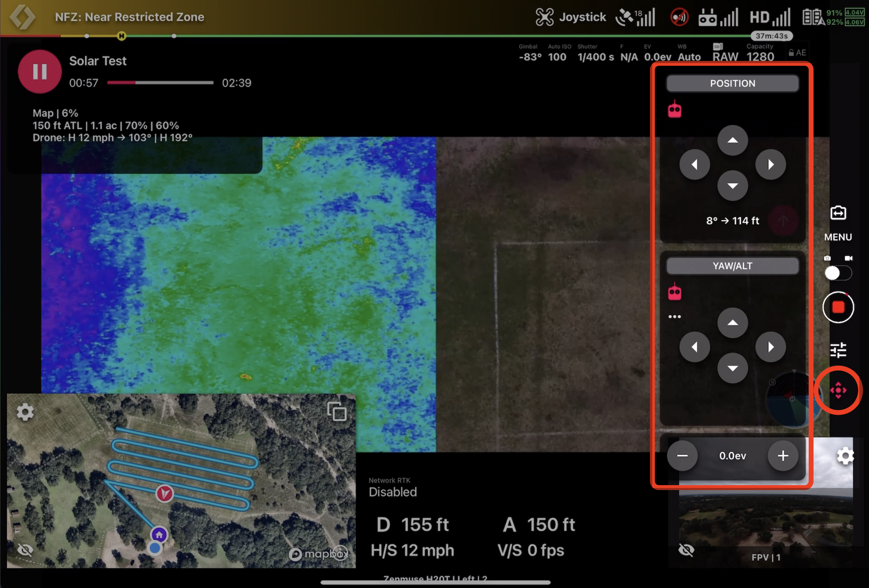Click the YAW/ALT panel remote controller icon

[x=674, y=291]
